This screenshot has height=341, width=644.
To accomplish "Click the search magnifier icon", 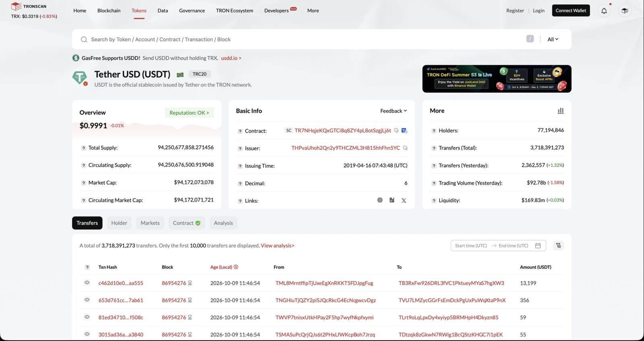I will pos(84,40).
